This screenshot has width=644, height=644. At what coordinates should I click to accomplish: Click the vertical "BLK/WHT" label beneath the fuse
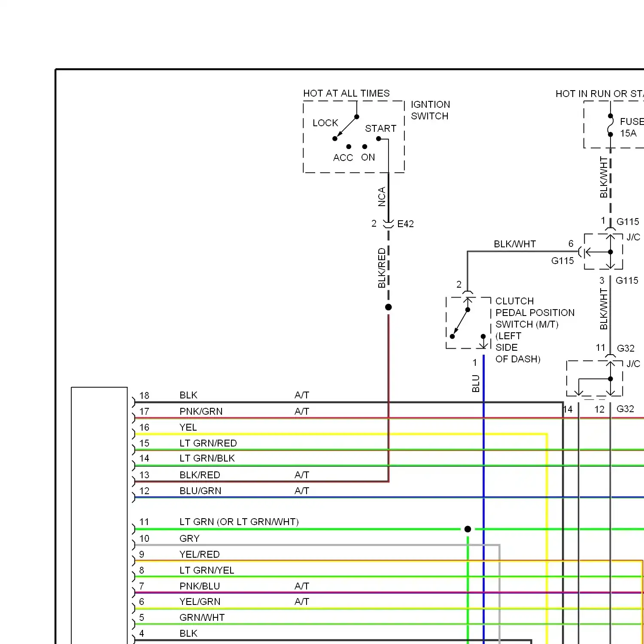click(604, 177)
